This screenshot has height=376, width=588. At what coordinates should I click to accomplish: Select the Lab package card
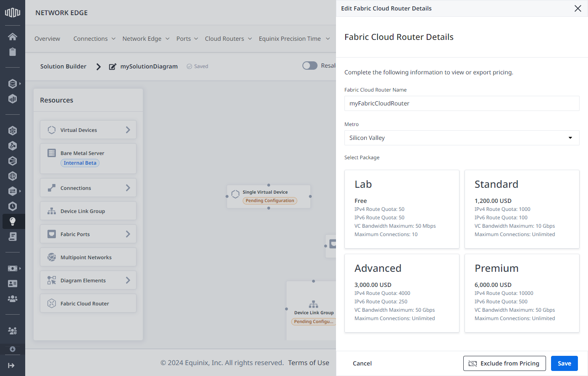pos(402,209)
